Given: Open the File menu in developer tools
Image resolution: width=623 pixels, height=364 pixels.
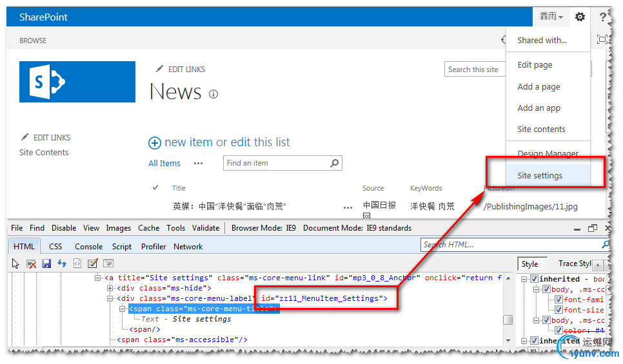Looking at the screenshot, I should (17, 228).
